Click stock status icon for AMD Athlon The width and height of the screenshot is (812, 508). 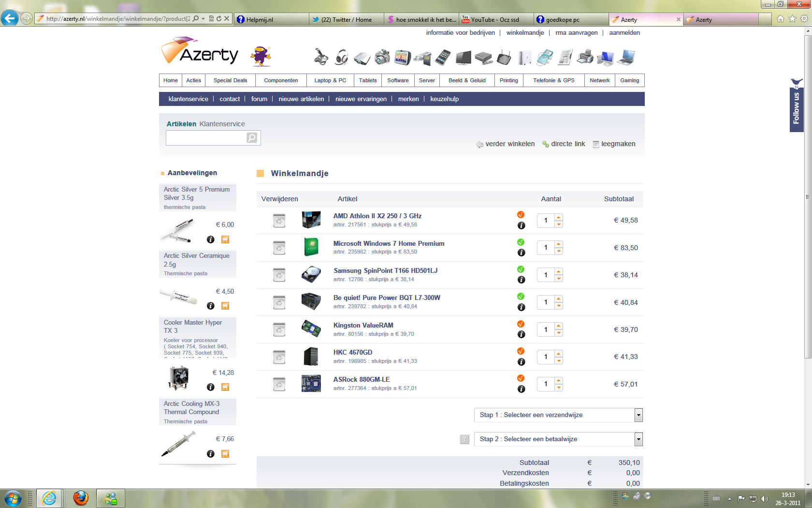pos(521,215)
